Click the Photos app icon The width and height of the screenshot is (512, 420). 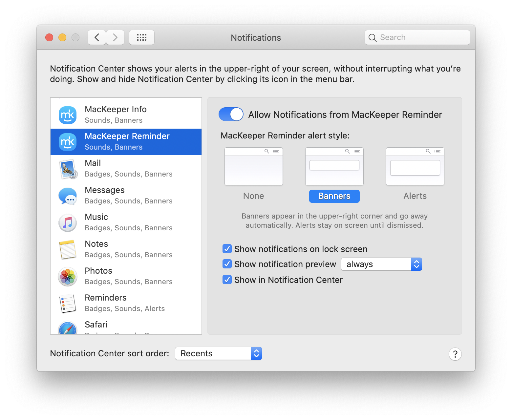click(x=68, y=277)
